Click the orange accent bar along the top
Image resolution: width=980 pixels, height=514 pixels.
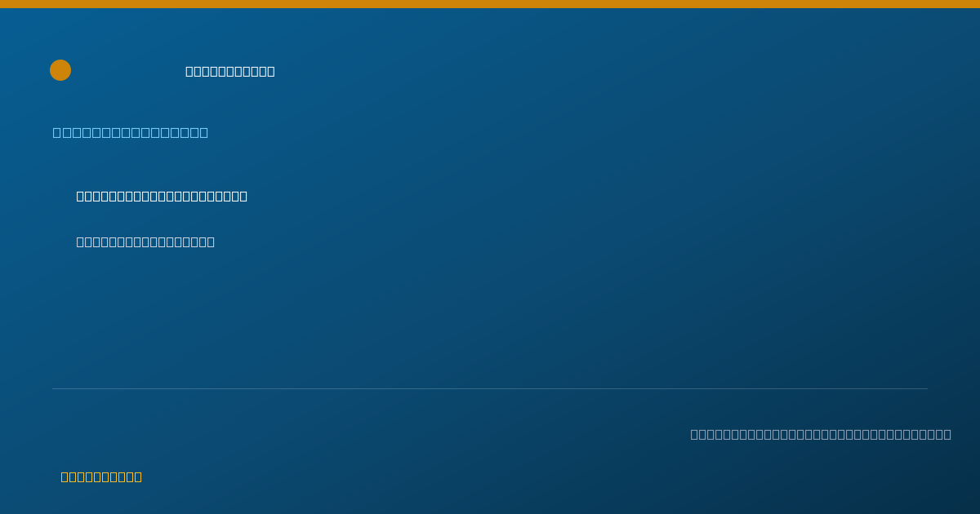click(490, 4)
